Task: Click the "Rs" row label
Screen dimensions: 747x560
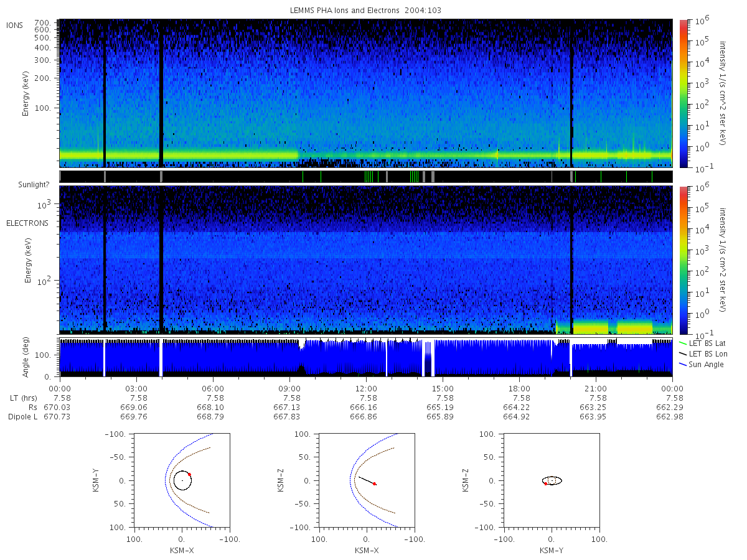Action: [32, 407]
